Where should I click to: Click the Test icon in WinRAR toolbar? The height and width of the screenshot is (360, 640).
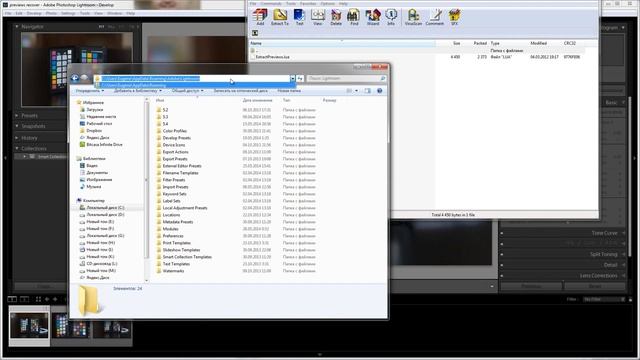pyautogui.click(x=299, y=16)
